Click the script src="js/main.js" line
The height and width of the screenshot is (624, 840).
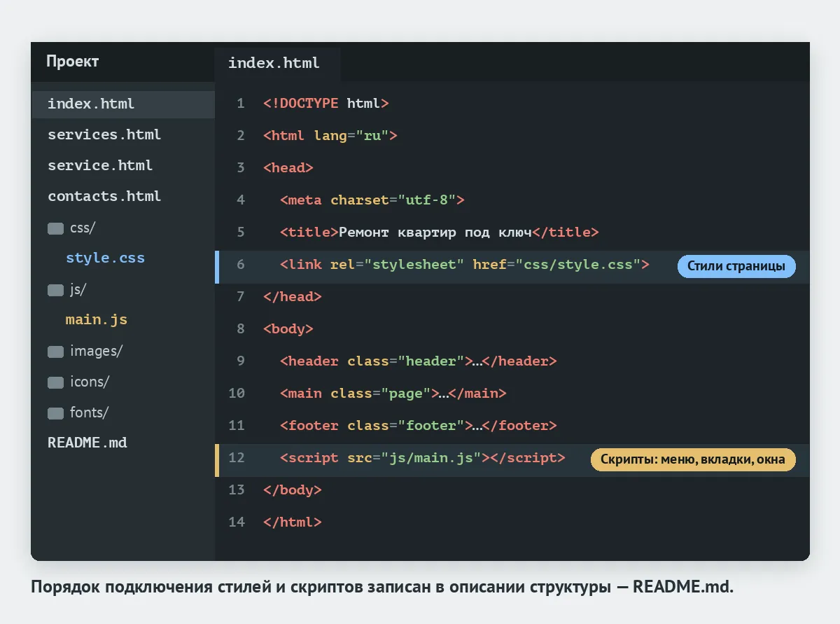[x=423, y=458]
